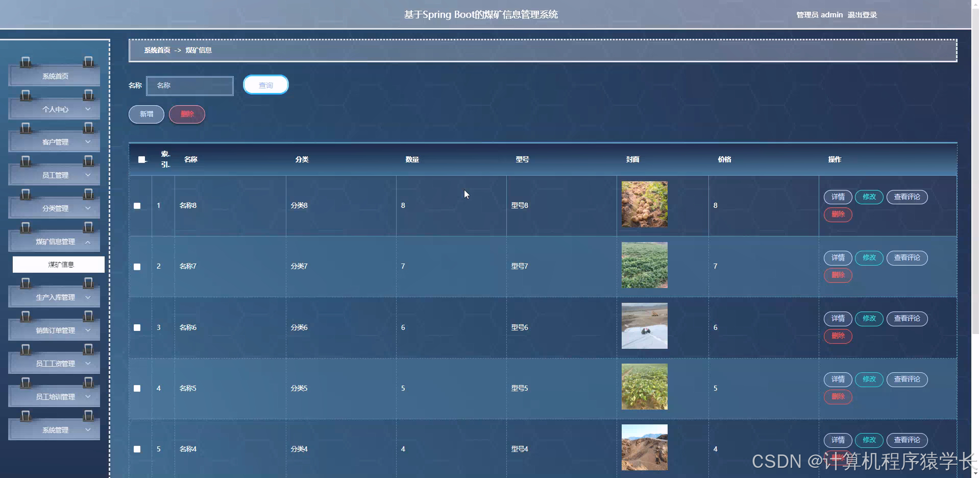The width and height of the screenshot is (980, 478).
Task: Tick the checkbox for row 名称6
Action: [x=137, y=327]
